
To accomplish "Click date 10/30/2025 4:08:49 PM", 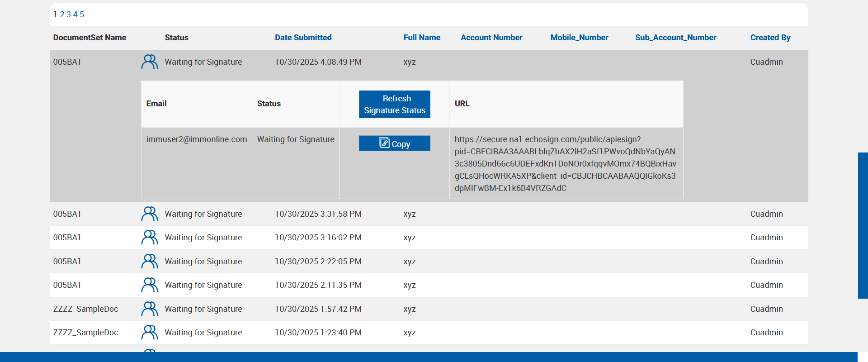I will (x=318, y=62).
